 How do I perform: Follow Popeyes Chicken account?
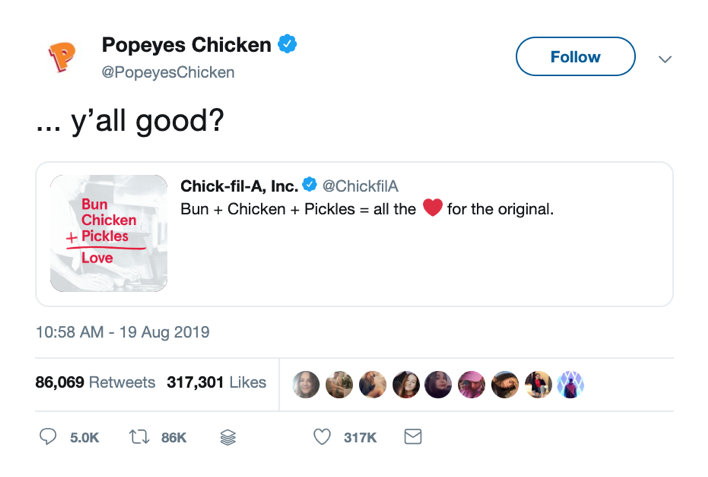[x=575, y=57]
